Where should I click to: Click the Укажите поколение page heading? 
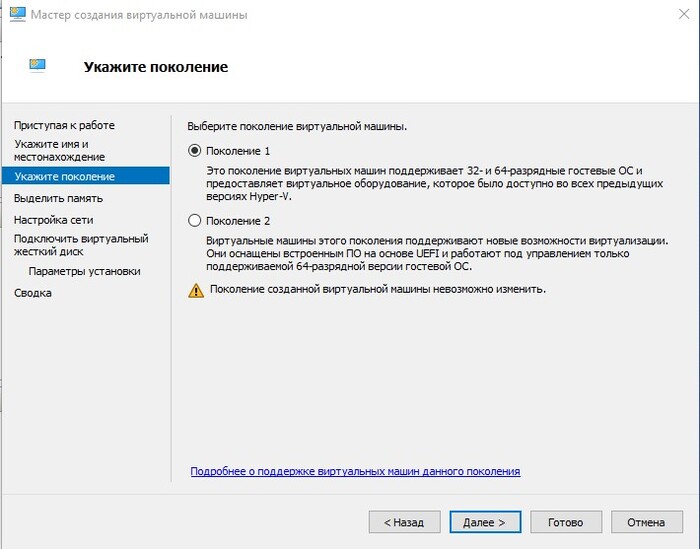[x=156, y=67]
